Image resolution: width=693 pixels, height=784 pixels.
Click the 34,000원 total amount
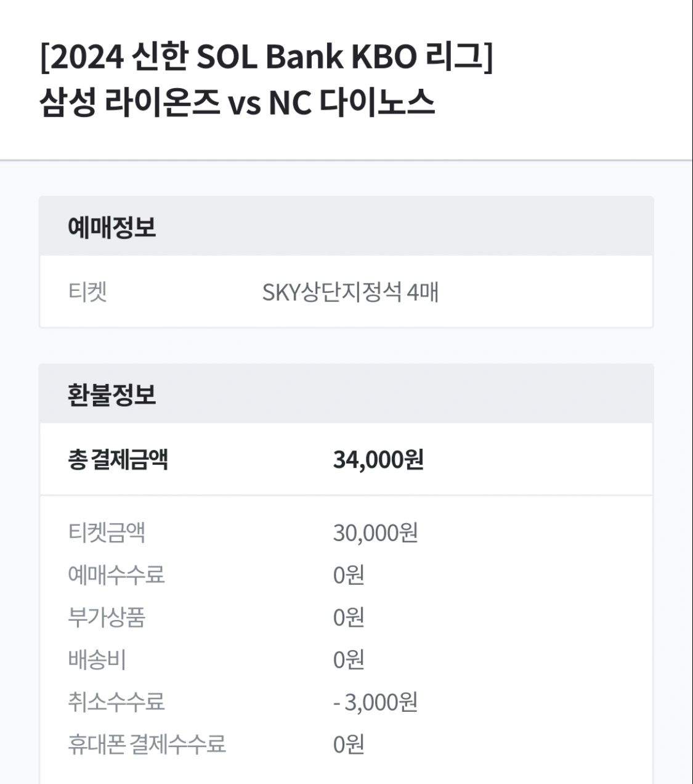tap(378, 459)
